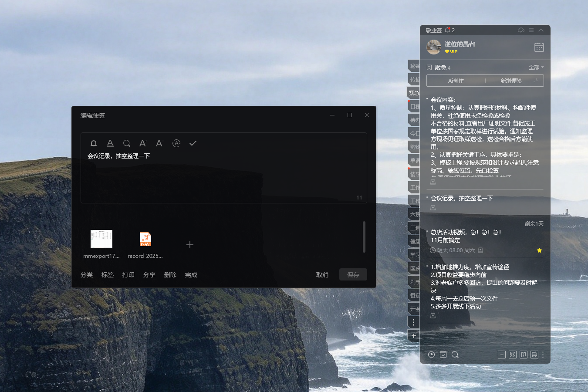Select the 紧急 category tab

[414, 93]
